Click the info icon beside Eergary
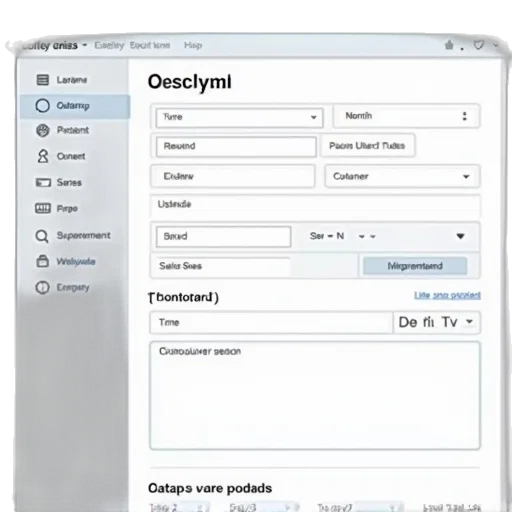The width and height of the screenshot is (512, 512). (x=42, y=287)
